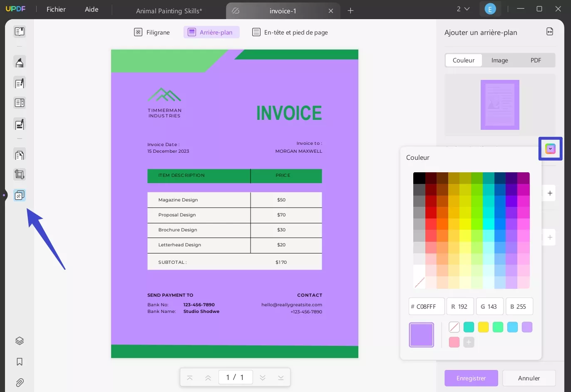571x392 pixels.
Task: Open the Attachments paperclip icon
Action: point(20,382)
